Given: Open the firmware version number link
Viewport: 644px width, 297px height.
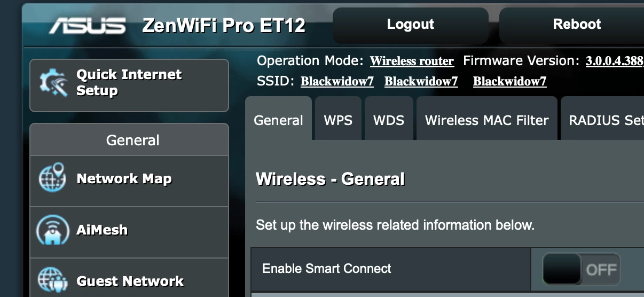Looking at the screenshot, I should pos(615,61).
